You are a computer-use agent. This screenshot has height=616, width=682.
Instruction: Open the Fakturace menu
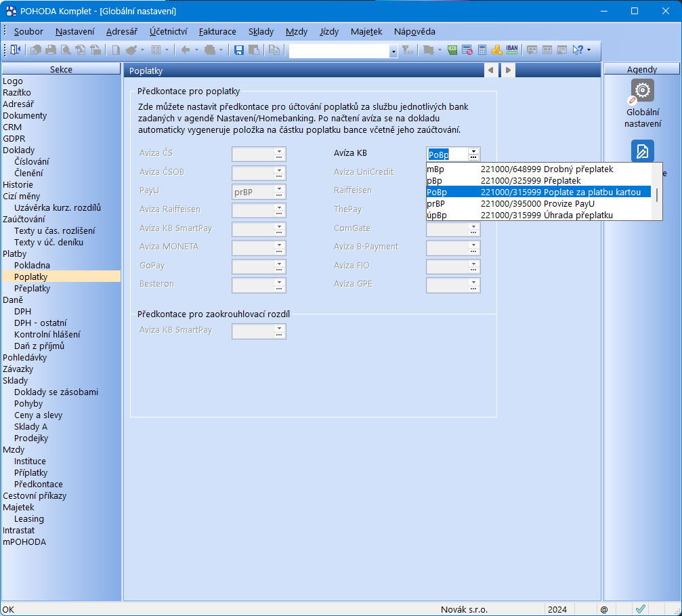tap(217, 31)
